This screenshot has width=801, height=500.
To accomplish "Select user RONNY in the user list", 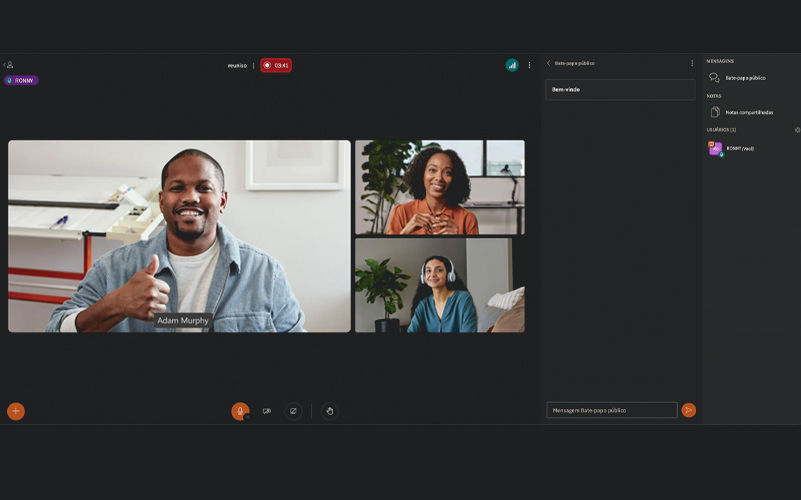I will [738, 148].
